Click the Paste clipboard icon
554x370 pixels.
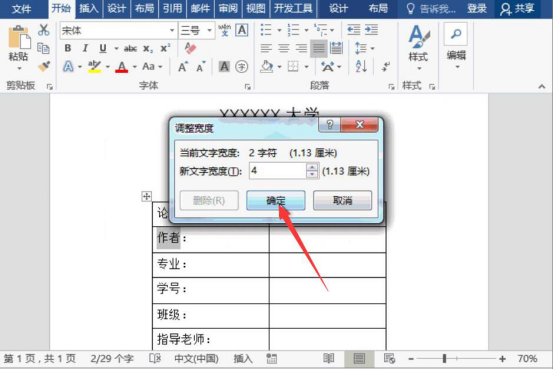18,37
